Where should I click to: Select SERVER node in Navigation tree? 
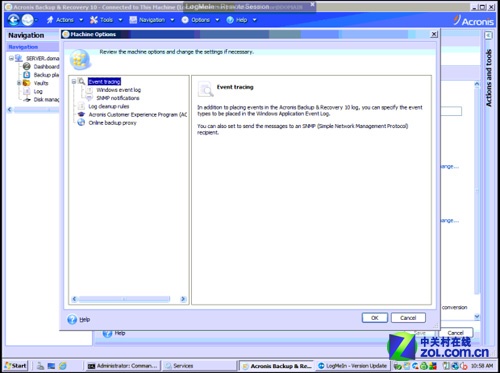coord(42,58)
